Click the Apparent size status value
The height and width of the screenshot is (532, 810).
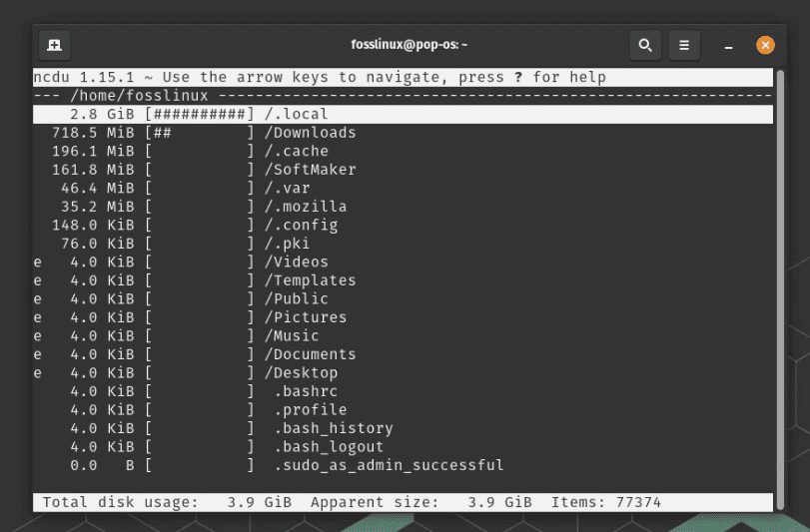coord(421,503)
